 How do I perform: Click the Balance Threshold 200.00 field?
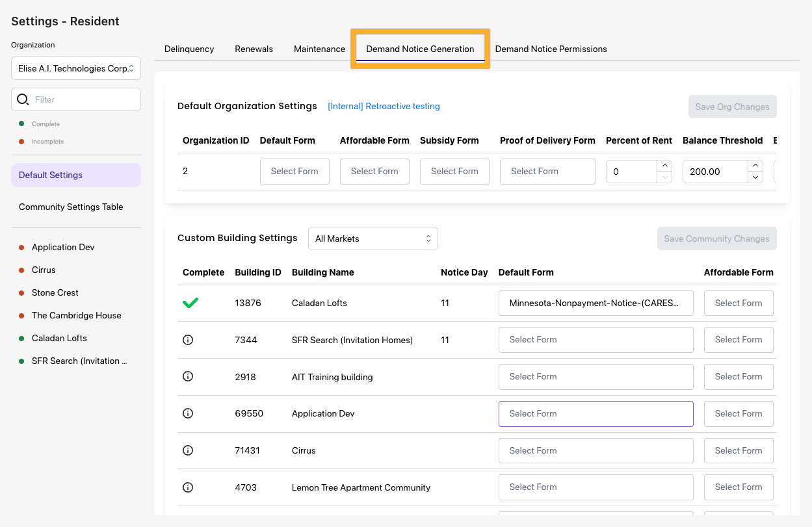point(716,172)
